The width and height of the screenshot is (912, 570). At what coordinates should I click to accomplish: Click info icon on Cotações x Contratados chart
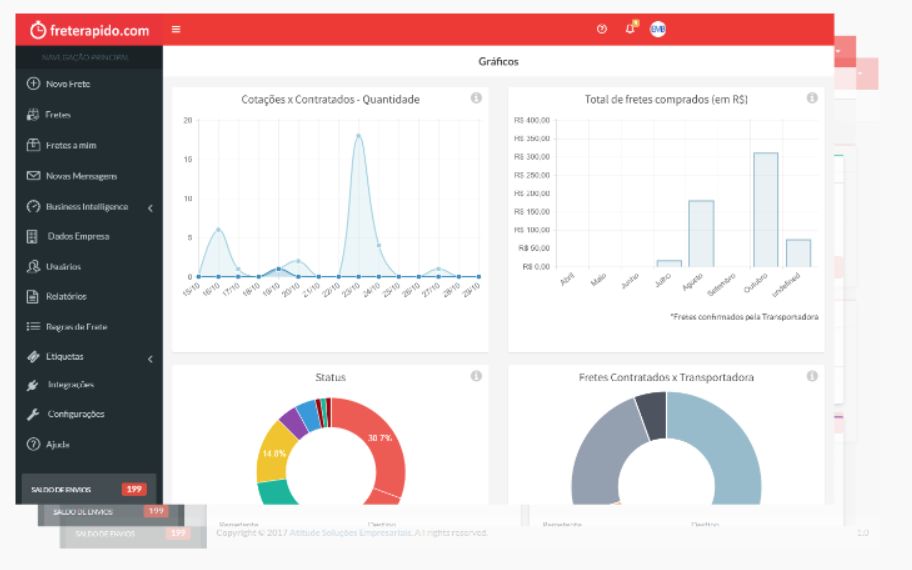[476, 98]
